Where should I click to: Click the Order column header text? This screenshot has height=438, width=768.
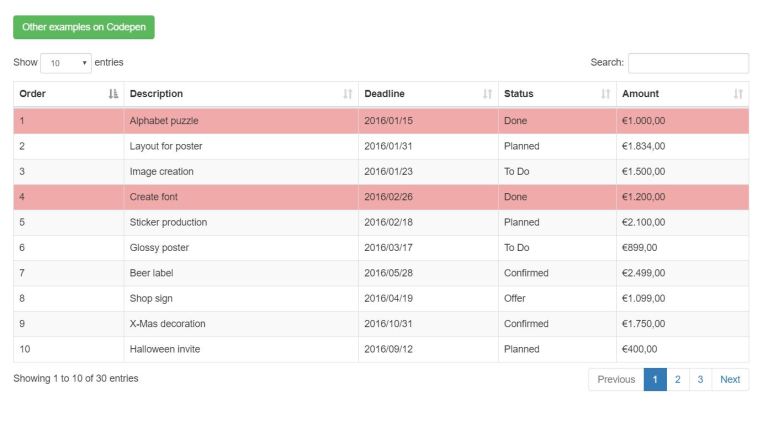point(32,94)
